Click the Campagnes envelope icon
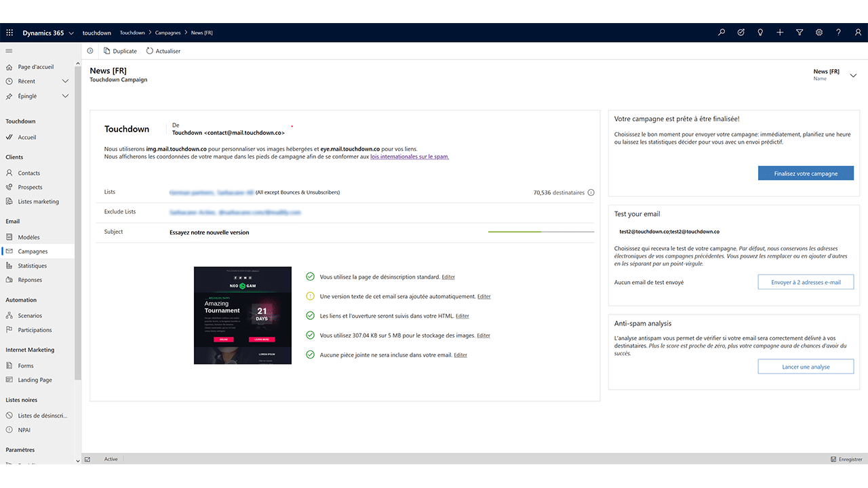Viewport: 868px width, 488px height. click(9, 251)
